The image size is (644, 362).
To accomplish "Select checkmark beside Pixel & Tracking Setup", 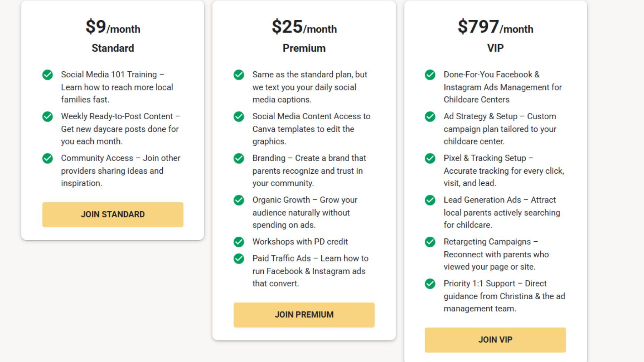I will [430, 158].
